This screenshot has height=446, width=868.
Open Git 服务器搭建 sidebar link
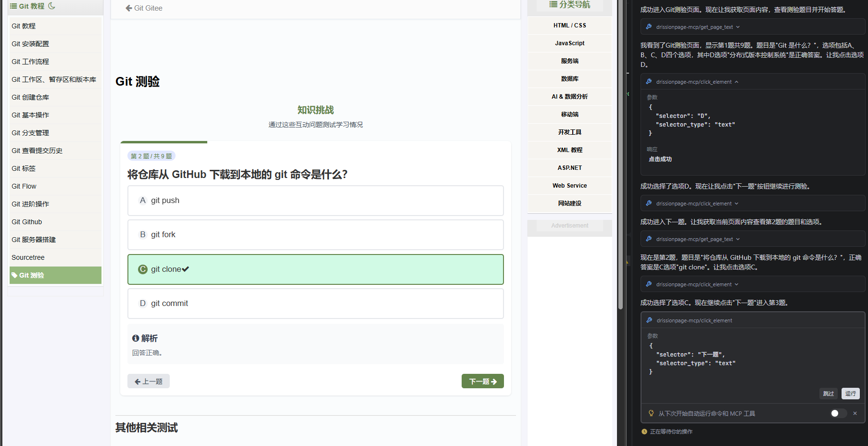click(x=55, y=240)
